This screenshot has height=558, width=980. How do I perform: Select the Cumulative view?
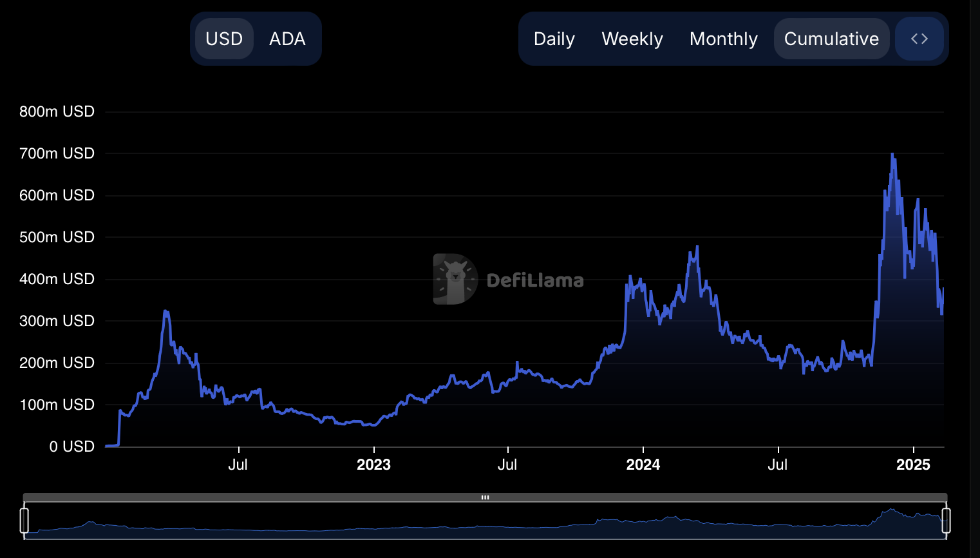click(x=831, y=39)
